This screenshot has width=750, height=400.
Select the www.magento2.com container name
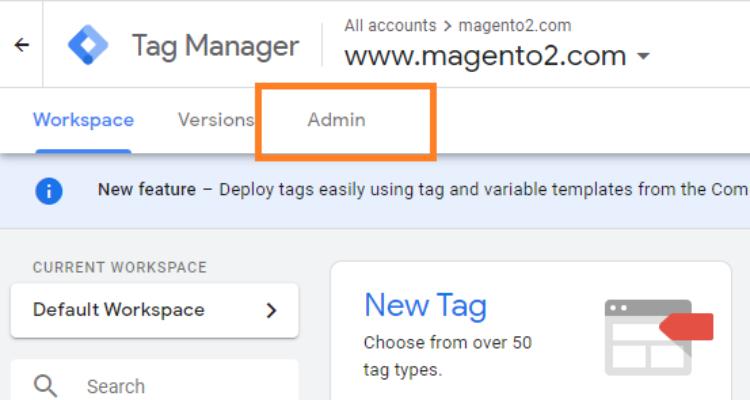coord(485,56)
